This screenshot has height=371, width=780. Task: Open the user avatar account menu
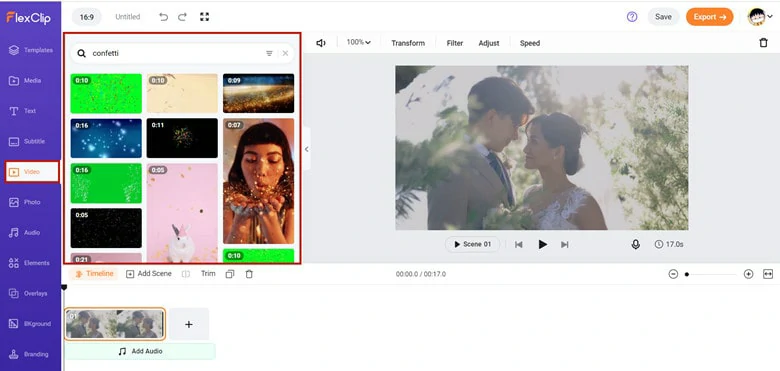pyautogui.click(x=760, y=17)
